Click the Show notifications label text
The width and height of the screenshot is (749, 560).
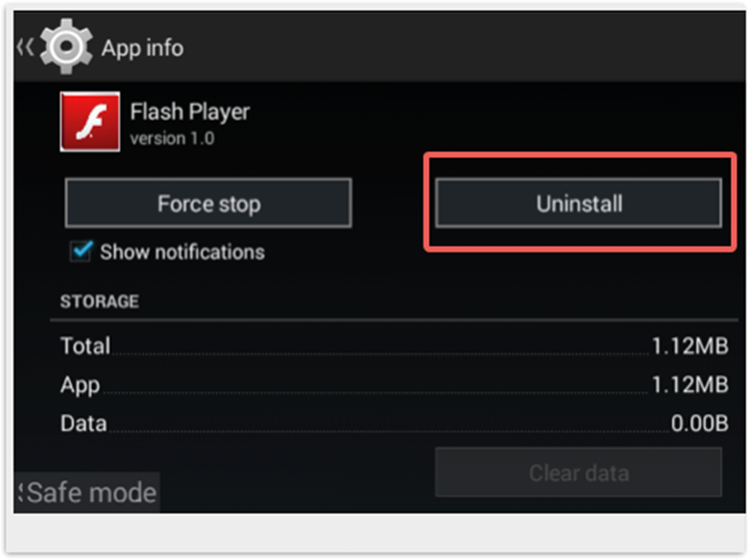[x=182, y=252]
